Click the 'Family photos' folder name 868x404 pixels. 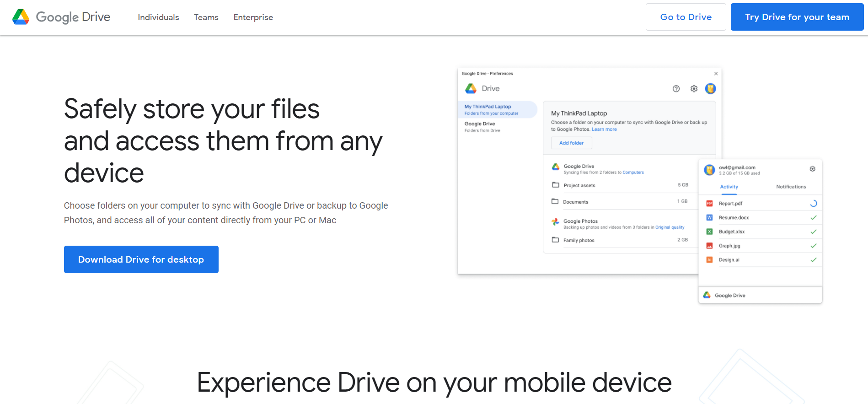pyautogui.click(x=579, y=241)
